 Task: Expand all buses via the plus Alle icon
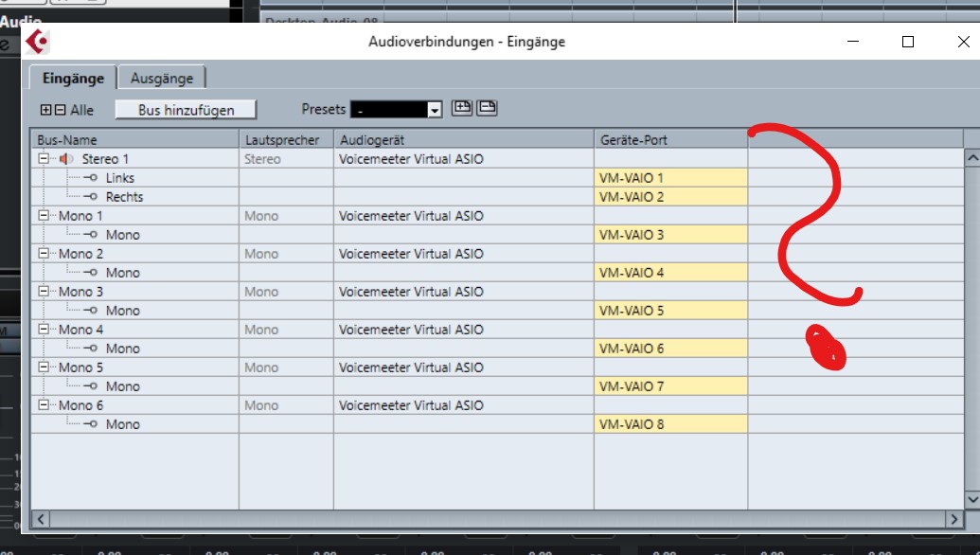[x=45, y=110]
